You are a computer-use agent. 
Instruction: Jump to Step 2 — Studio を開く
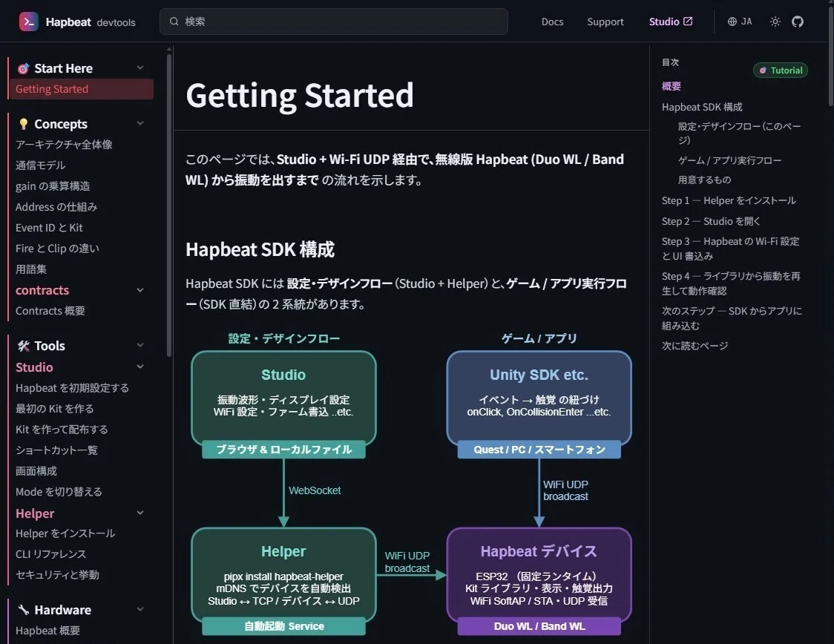(x=711, y=221)
